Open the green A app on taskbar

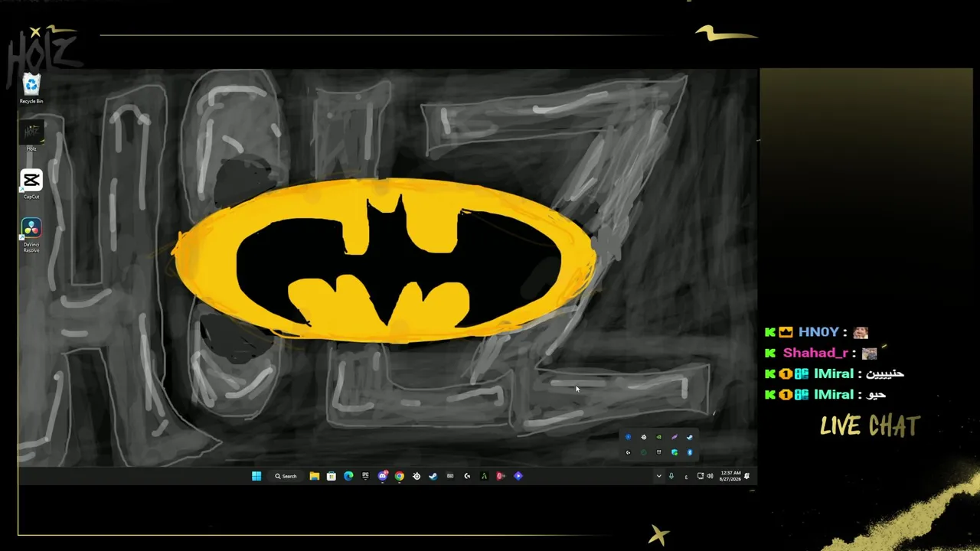484,476
